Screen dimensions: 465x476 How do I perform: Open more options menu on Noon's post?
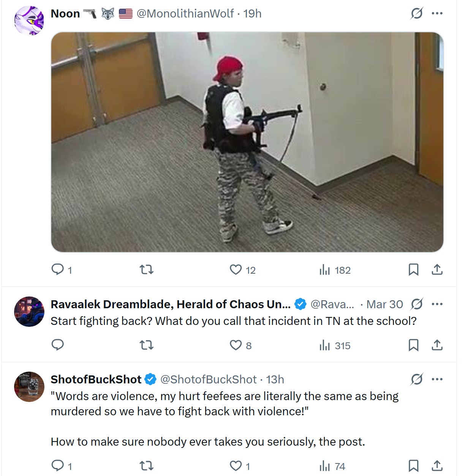[x=437, y=14]
